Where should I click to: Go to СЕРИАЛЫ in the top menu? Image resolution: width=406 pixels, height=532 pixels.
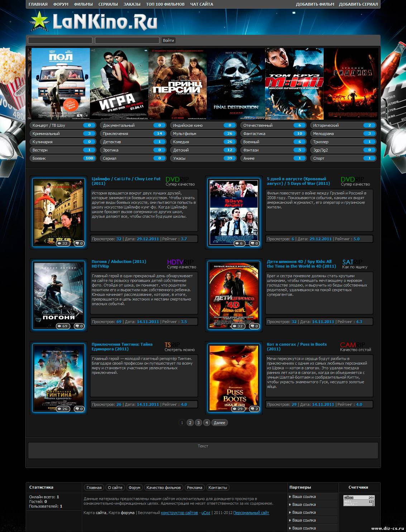(x=108, y=4)
